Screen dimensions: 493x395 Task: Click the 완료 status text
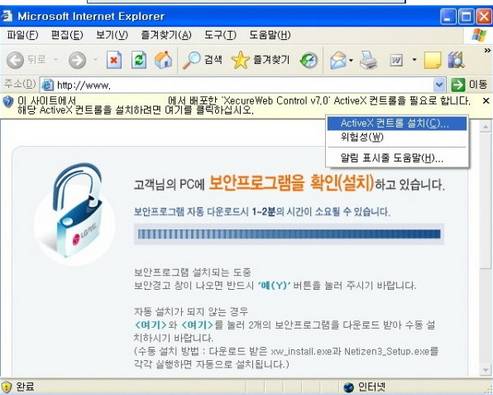pos(25,387)
